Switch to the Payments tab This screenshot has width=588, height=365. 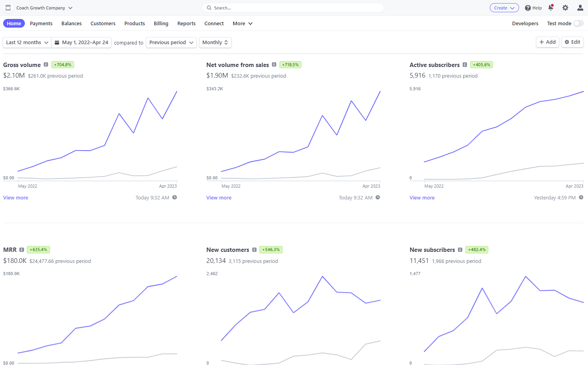coord(41,24)
